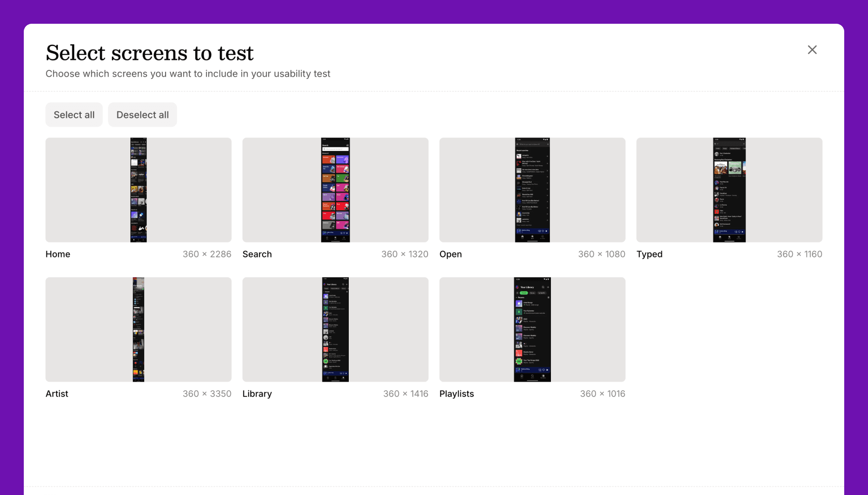Click the Typed screen label
This screenshot has width=868, height=495.
pyautogui.click(x=650, y=254)
